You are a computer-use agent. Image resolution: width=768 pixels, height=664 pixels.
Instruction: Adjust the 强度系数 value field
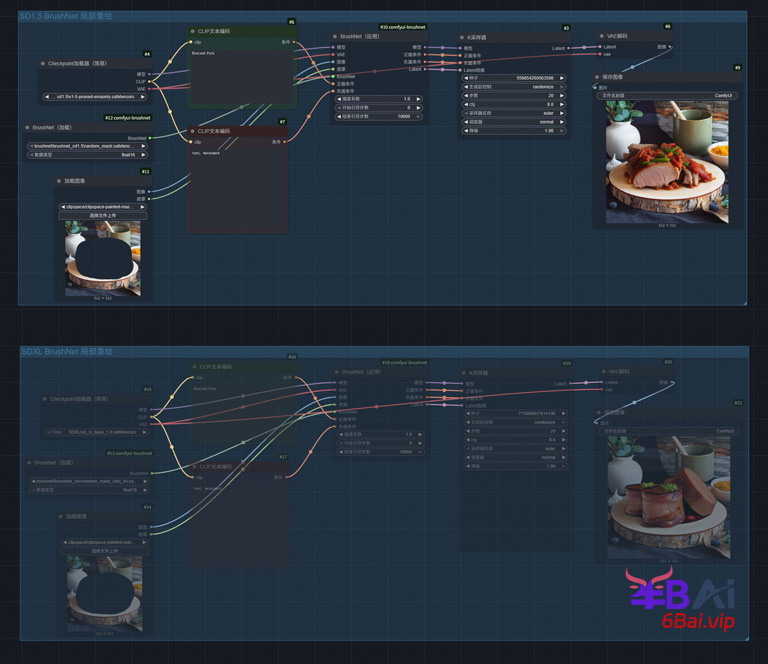point(378,99)
